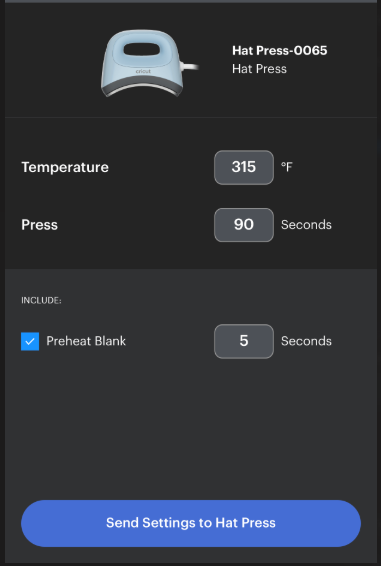Click the handle opening of the hat press
381x566 pixels.
[142, 49]
